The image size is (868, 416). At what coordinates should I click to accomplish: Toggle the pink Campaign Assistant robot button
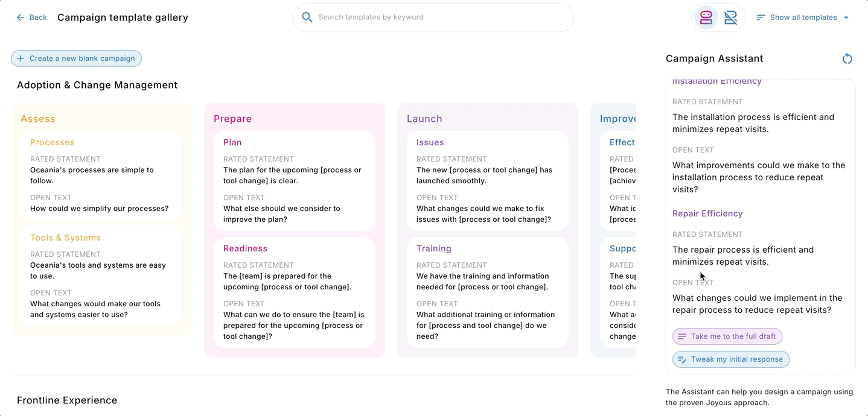tap(706, 17)
